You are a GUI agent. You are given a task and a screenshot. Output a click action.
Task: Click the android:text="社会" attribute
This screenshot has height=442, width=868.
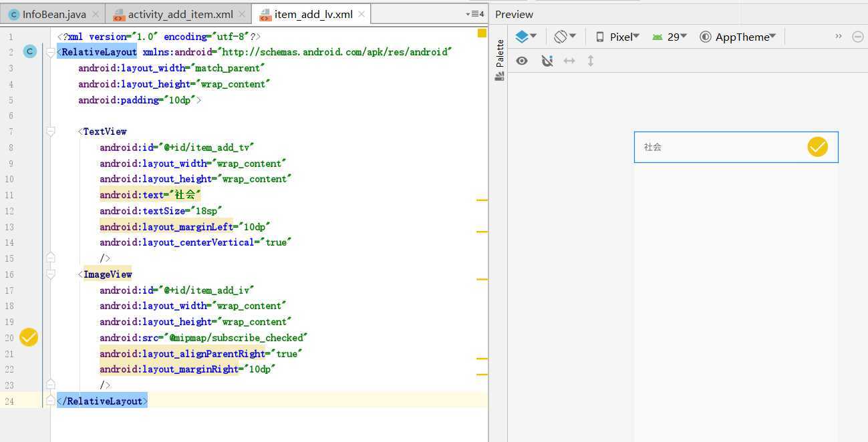pyautogui.click(x=150, y=195)
